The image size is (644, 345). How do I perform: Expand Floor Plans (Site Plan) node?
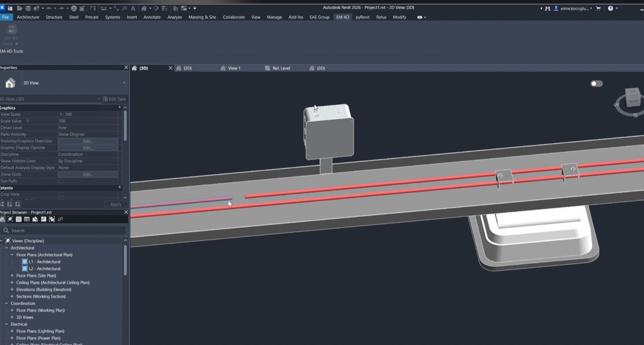12,276
